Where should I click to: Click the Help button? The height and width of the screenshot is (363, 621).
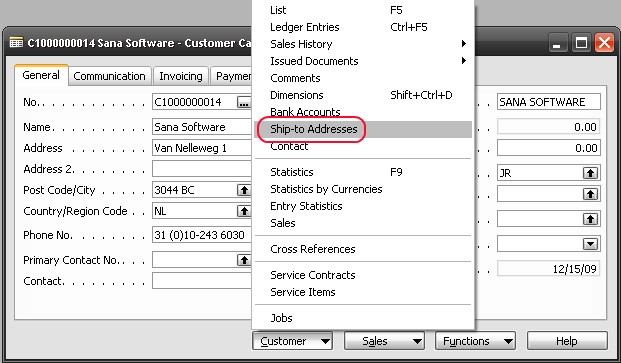567,341
